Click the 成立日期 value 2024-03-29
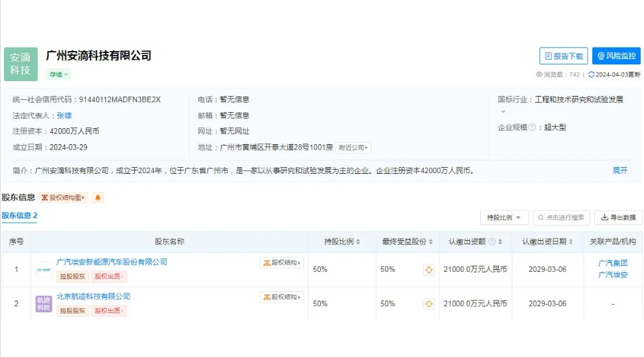The width and height of the screenshot is (644, 357). [68, 147]
